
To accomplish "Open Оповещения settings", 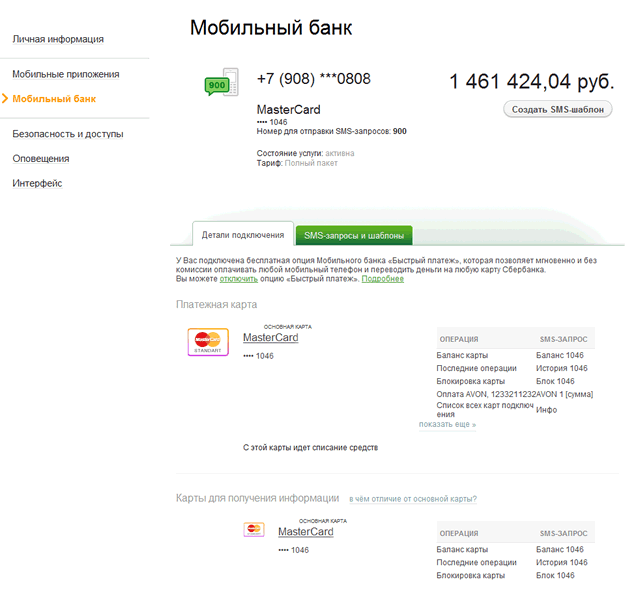I will click(41, 158).
